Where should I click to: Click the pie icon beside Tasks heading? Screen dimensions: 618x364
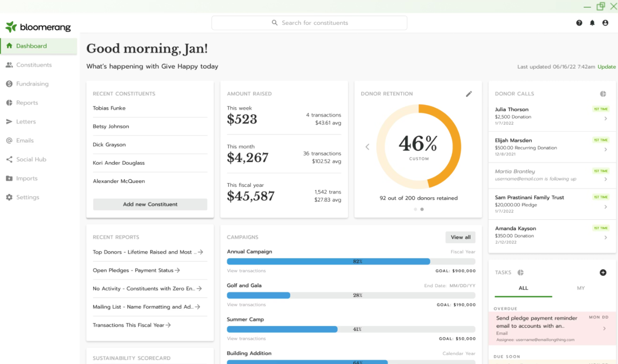(x=520, y=272)
